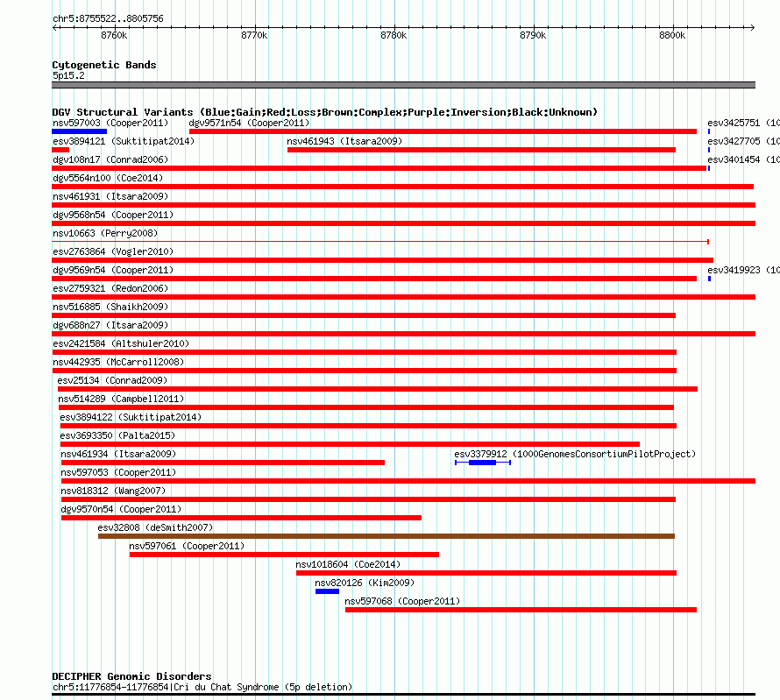This screenshot has width=780, height=700.
Task: Click the nsv597053 (Cooper2011) label
Action: point(118,472)
